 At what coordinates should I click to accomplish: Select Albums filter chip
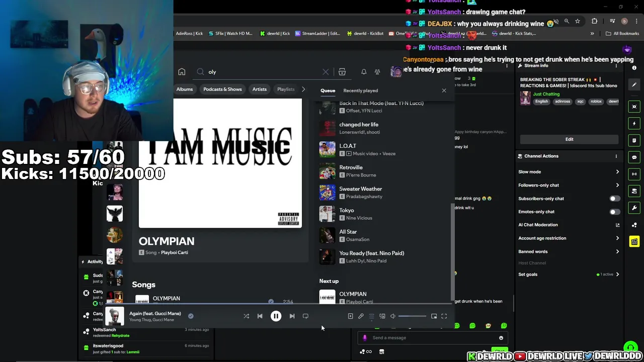click(184, 89)
